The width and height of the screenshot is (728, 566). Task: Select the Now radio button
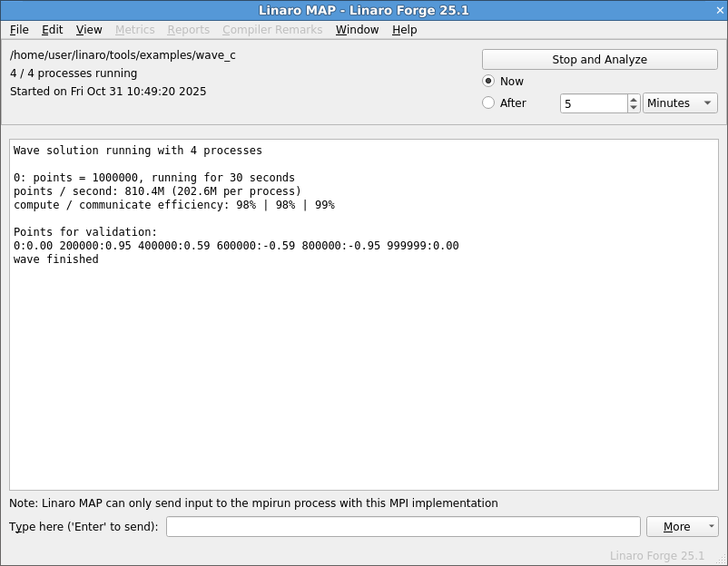[488, 81]
